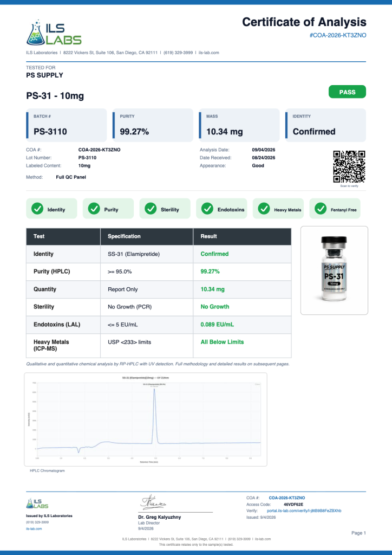This screenshot has height=555, width=392.
Task: Select the IDENTITY Confirmed card
Action: (x=325, y=125)
